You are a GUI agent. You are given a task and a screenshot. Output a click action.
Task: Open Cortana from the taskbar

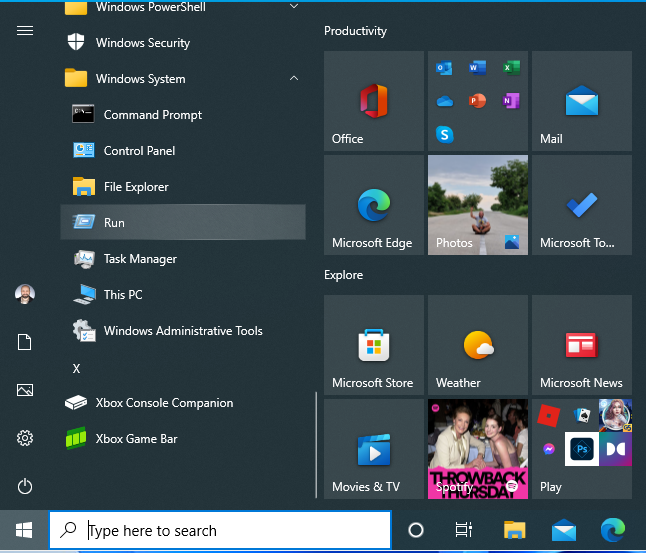(416, 530)
